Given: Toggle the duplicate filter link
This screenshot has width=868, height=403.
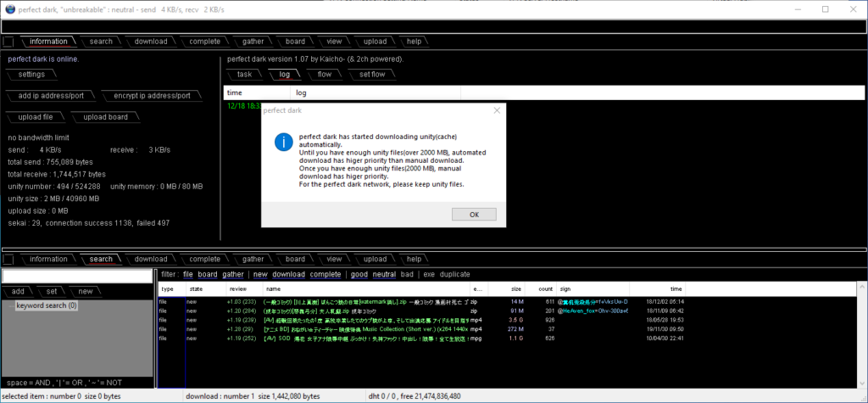Looking at the screenshot, I should pos(454,274).
